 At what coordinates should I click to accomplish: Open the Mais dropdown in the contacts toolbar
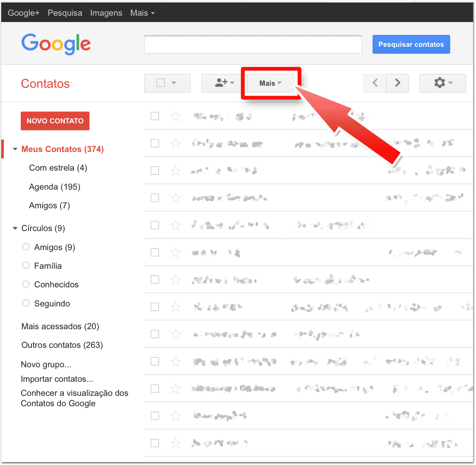[x=271, y=83]
